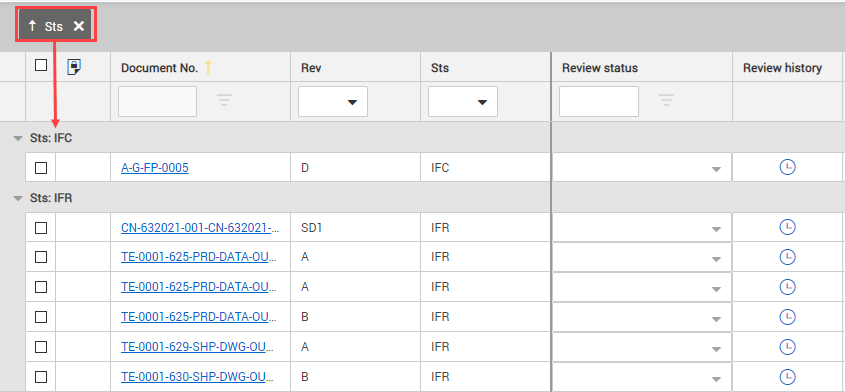
Task: Click the Review status column header
Action: (600, 68)
